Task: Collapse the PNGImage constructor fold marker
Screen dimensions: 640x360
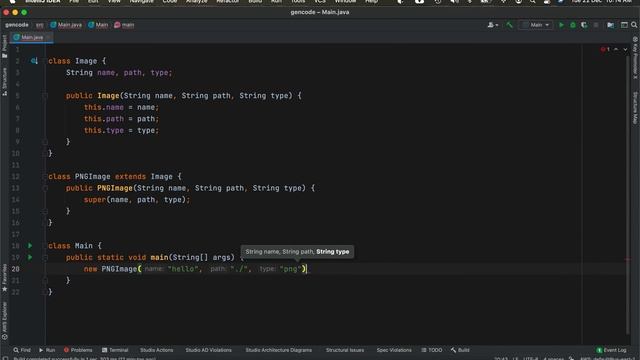Action: tap(45, 188)
